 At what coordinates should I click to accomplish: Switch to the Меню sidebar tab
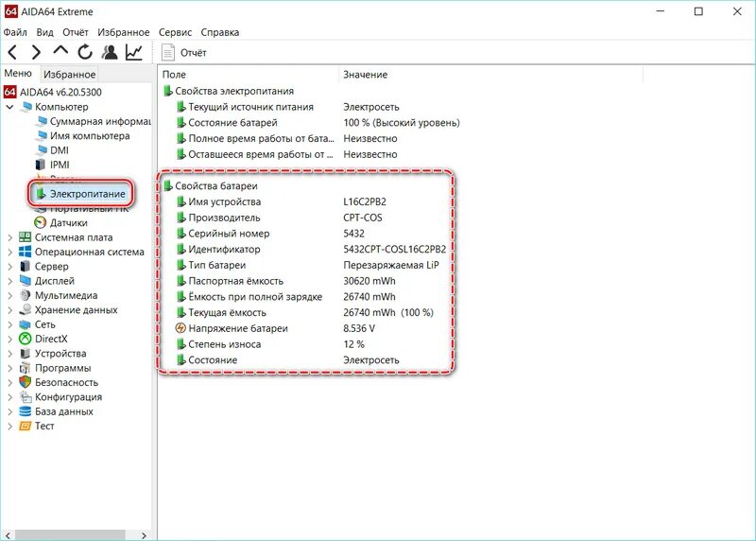tap(18, 74)
